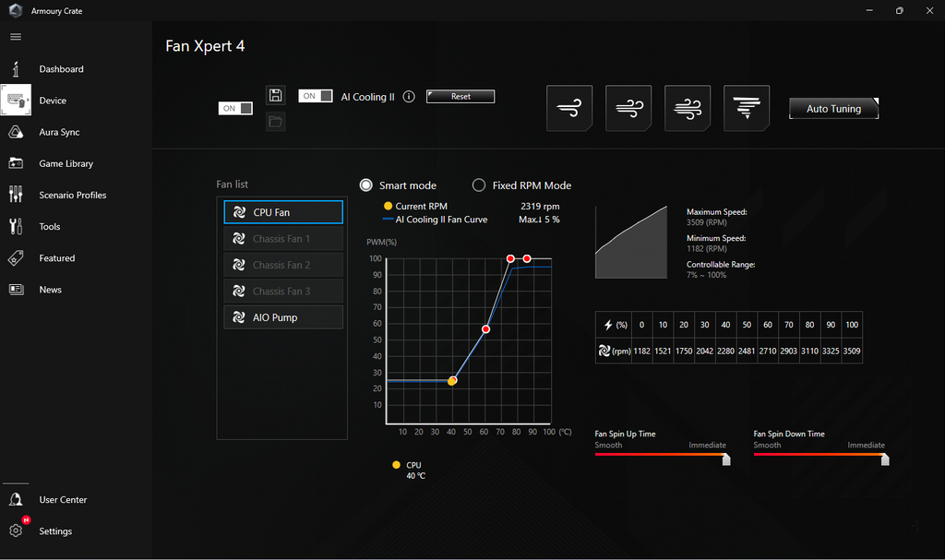The width and height of the screenshot is (945, 560).
Task: Select Chassis Fan 2 in list
Action: (x=283, y=265)
